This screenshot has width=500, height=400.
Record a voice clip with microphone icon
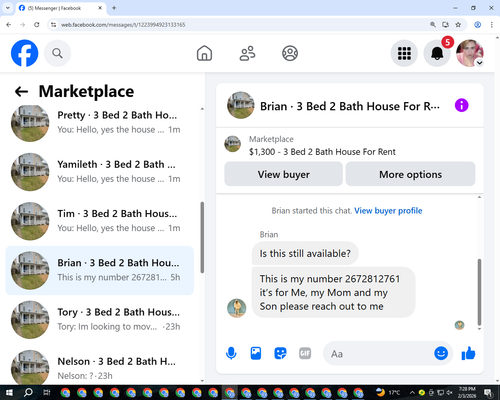click(x=231, y=353)
